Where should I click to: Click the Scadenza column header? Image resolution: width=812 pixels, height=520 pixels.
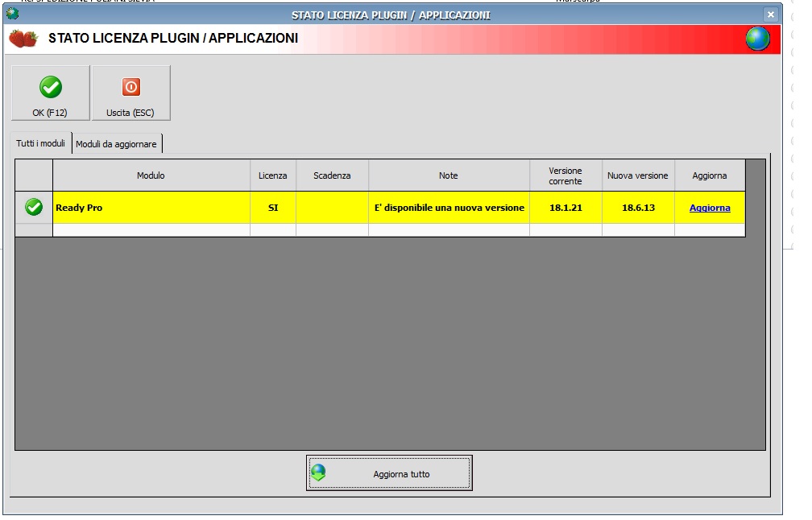coord(332,175)
